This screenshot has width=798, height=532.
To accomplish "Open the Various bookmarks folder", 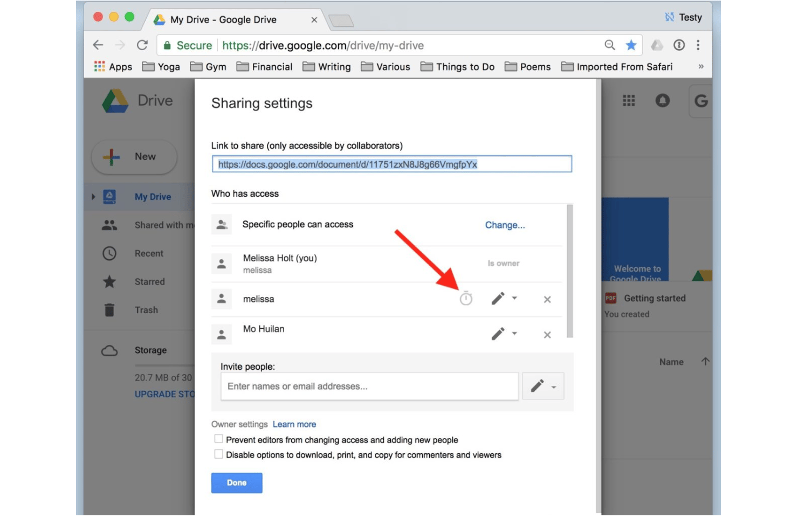I will pos(386,66).
